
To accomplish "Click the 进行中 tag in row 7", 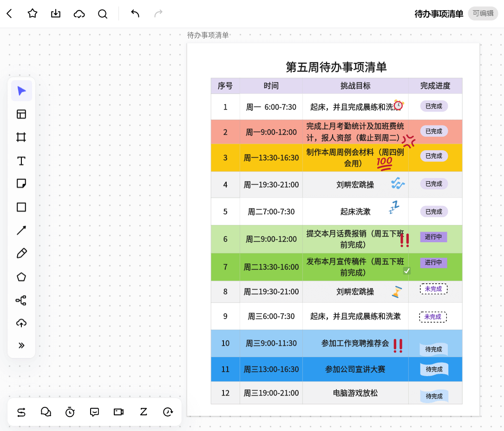I will click(433, 263).
